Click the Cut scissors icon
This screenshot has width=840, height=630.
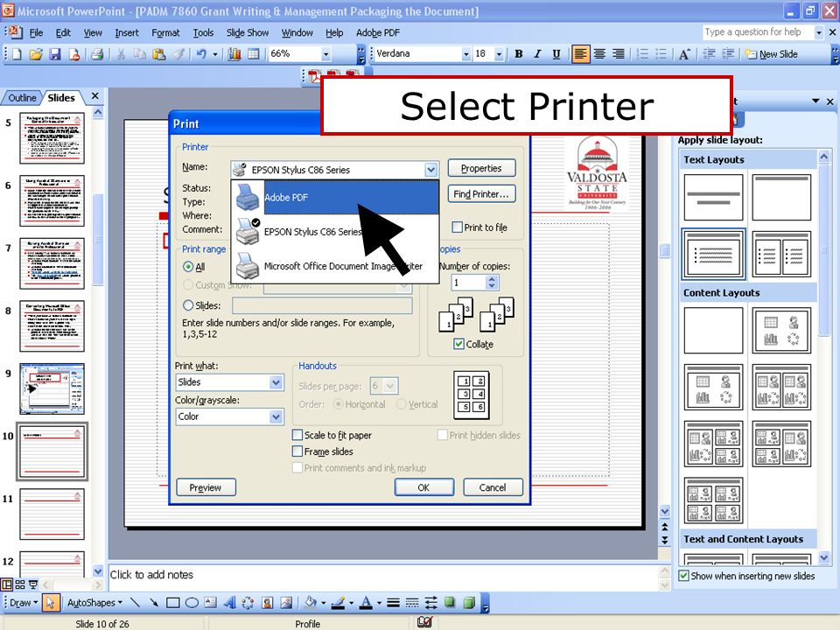tap(121, 54)
